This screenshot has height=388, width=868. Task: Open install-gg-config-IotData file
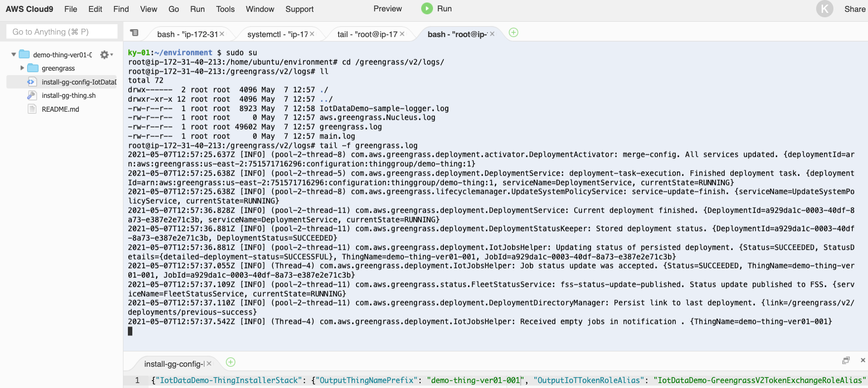(79, 82)
